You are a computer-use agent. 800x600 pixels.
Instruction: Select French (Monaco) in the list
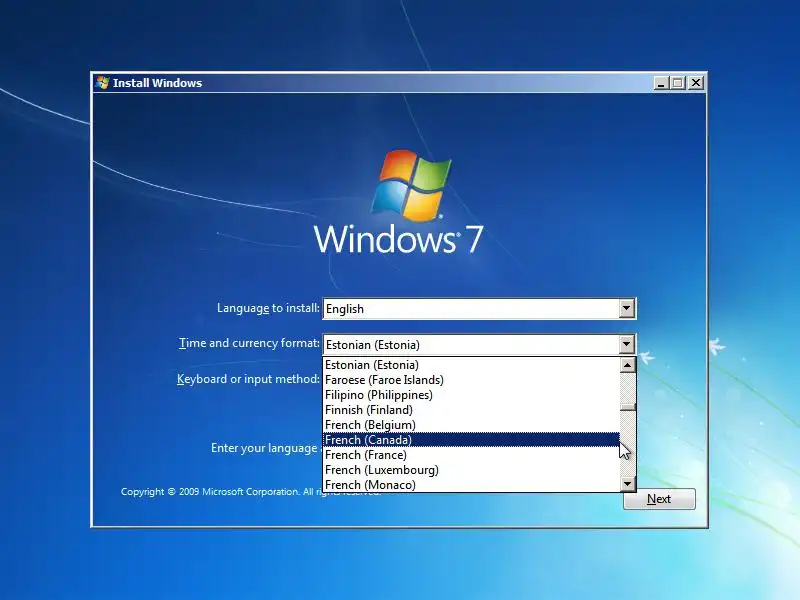471,485
